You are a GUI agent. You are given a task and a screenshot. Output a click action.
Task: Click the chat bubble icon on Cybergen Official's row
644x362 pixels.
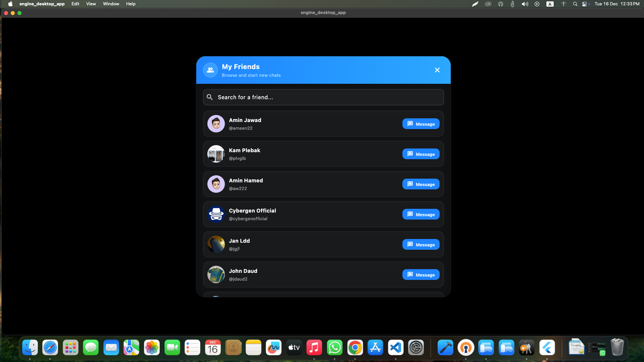[410, 214]
